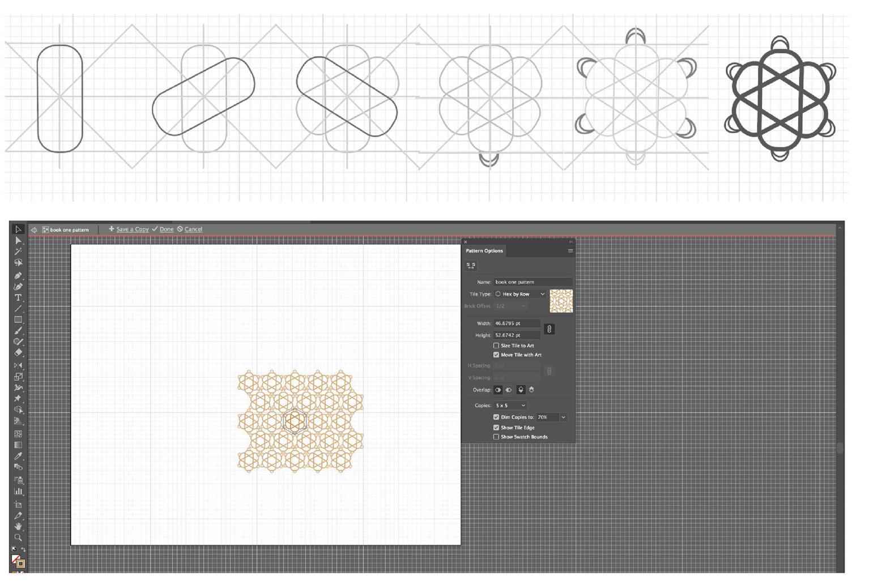Select the Blend tool
Screen dimensions: 869x588
tap(18, 467)
